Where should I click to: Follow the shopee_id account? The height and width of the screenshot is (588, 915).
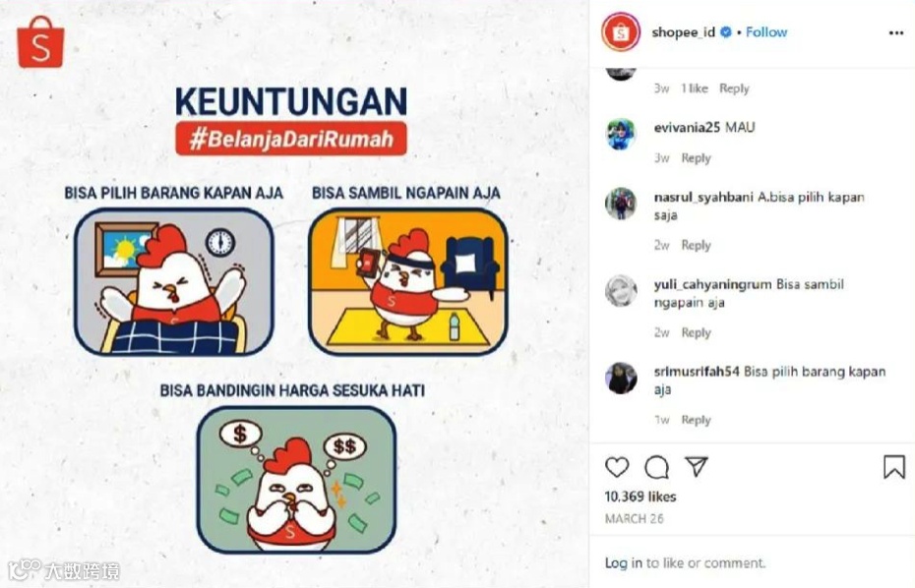766,32
